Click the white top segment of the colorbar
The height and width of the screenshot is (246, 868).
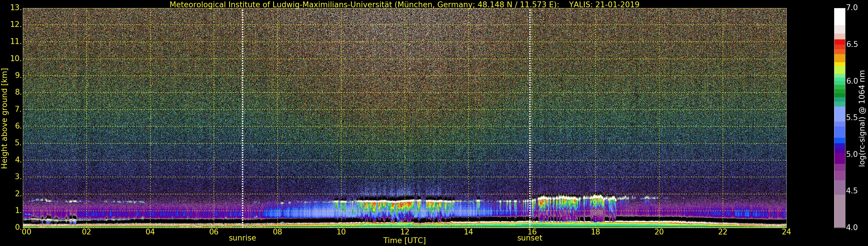click(839, 17)
